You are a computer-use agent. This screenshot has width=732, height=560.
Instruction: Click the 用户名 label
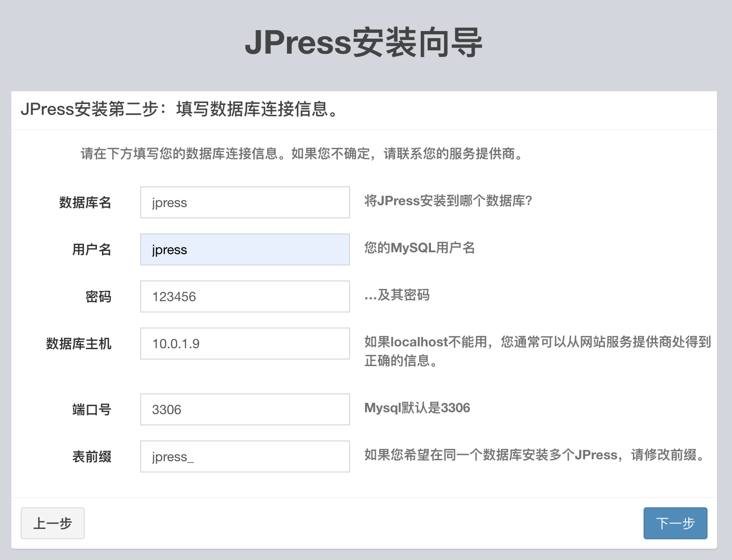[x=92, y=249]
